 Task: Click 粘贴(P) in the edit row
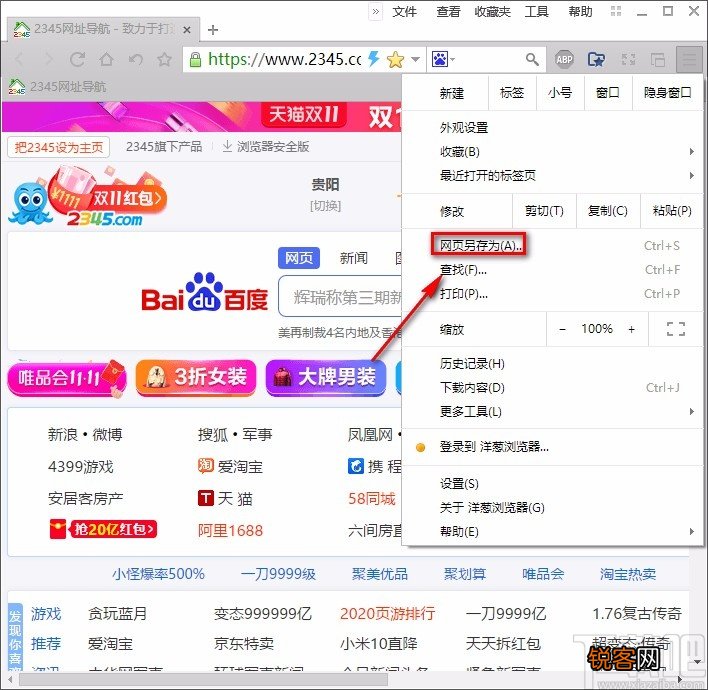point(671,211)
